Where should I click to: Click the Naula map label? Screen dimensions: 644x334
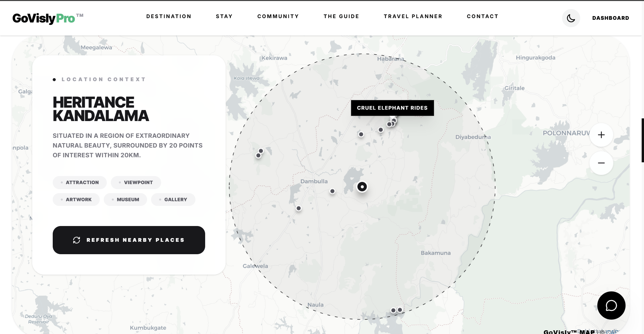pyautogui.click(x=316, y=305)
